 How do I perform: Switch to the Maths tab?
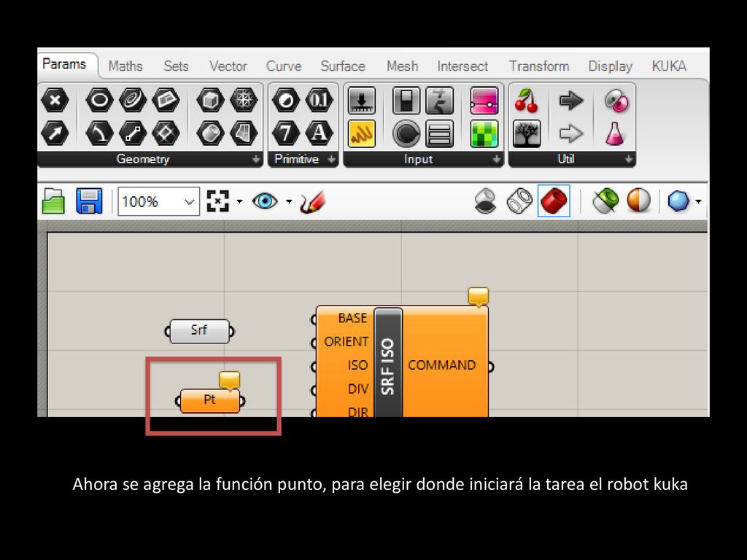(x=125, y=66)
